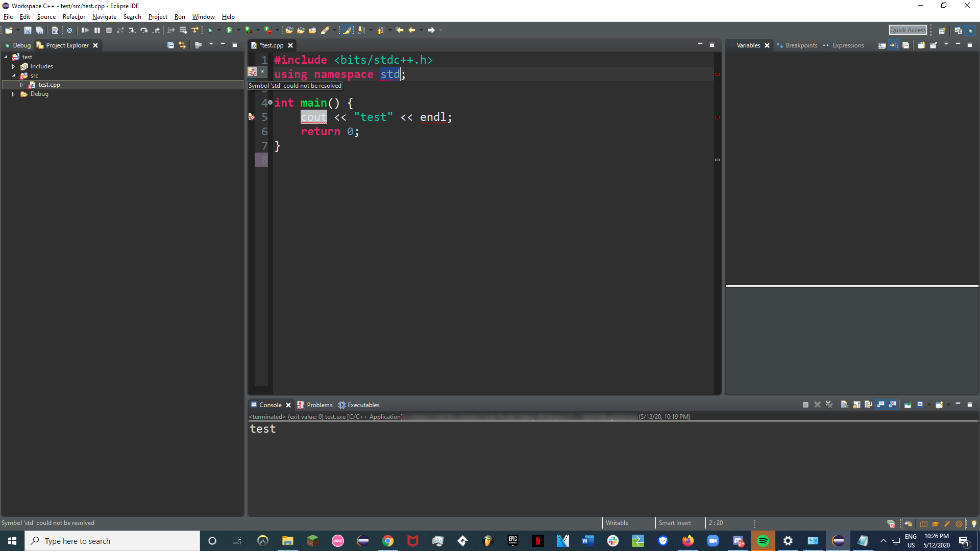Toggle Mark Occurrences highlighter button
The width and height of the screenshot is (980, 551).
[x=347, y=30]
